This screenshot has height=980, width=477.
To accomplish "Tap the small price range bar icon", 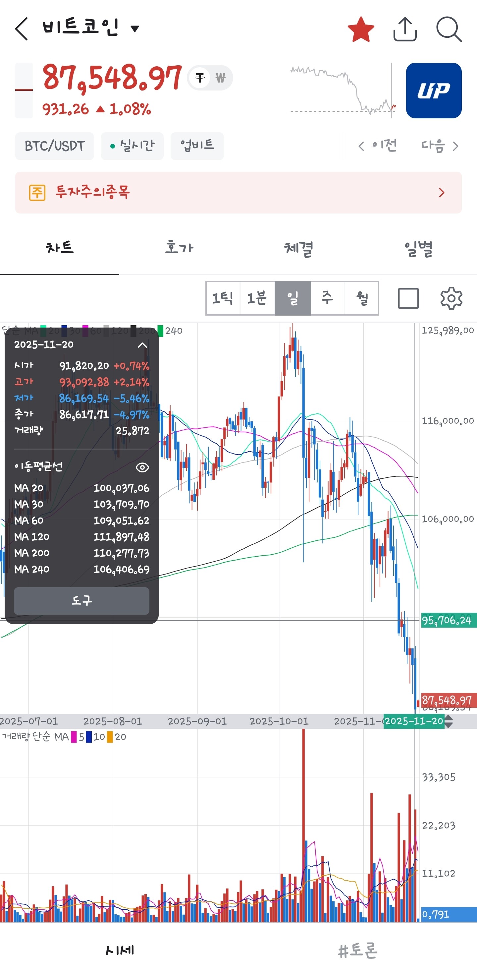I will [x=24, y=91].
